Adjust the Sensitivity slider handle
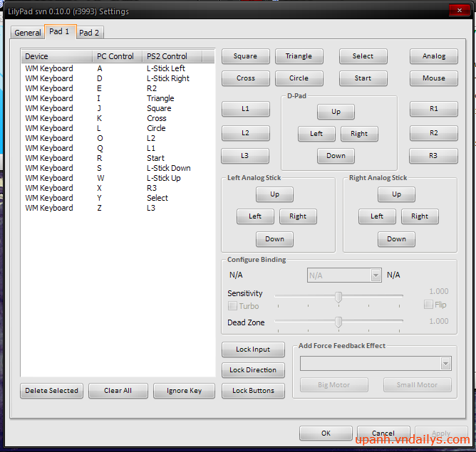The image size is (476, 452). pyautogui.click(x=338, y=298)
